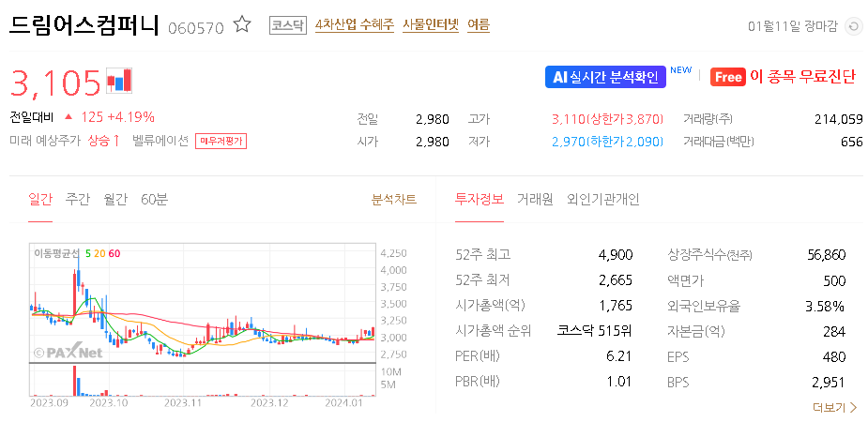Switch to 주간 chart tab
Viewport: 868px width, 422px height.
tap(78, 199)
